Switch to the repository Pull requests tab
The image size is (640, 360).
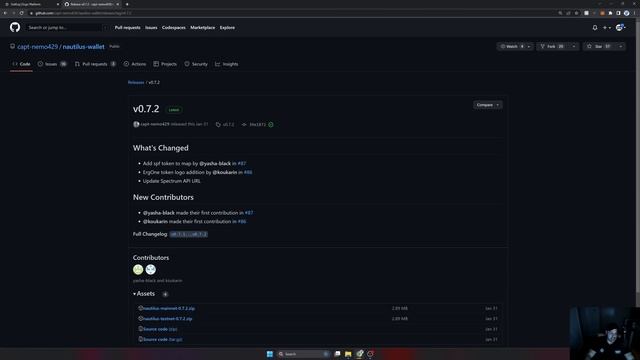95,64
